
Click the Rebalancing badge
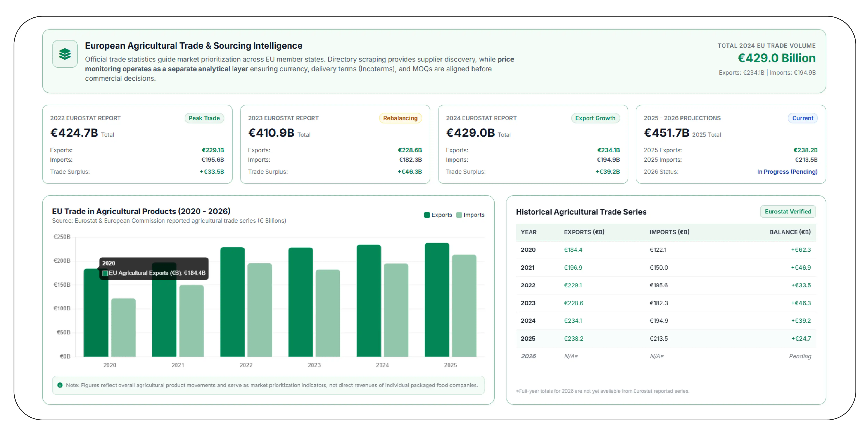400,118
